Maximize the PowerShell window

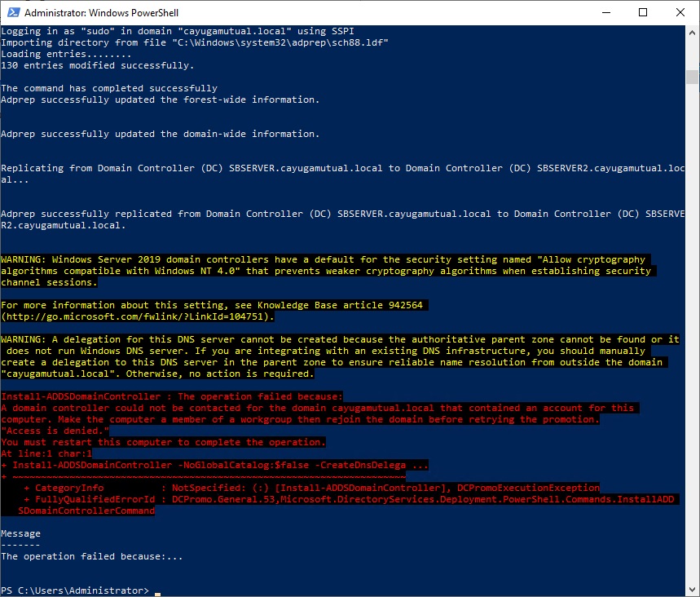[643, 12]
